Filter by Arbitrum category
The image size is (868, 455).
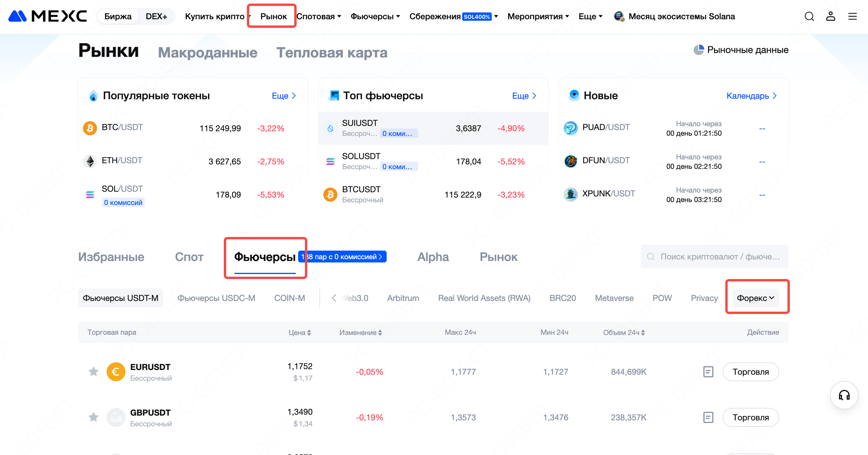click(x=403, y=298)
